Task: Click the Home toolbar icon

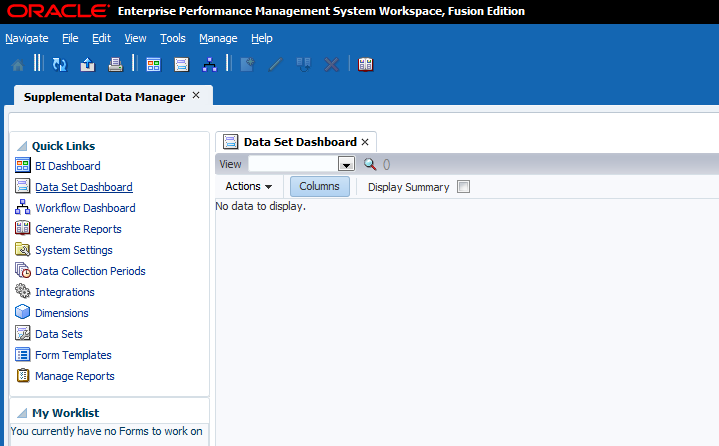Action: point(18,65)
